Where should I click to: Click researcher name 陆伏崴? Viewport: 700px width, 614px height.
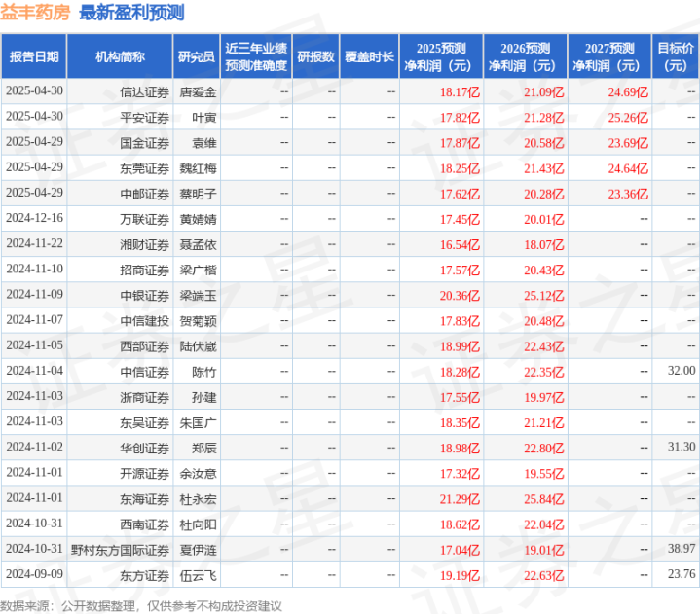point(199,346)
